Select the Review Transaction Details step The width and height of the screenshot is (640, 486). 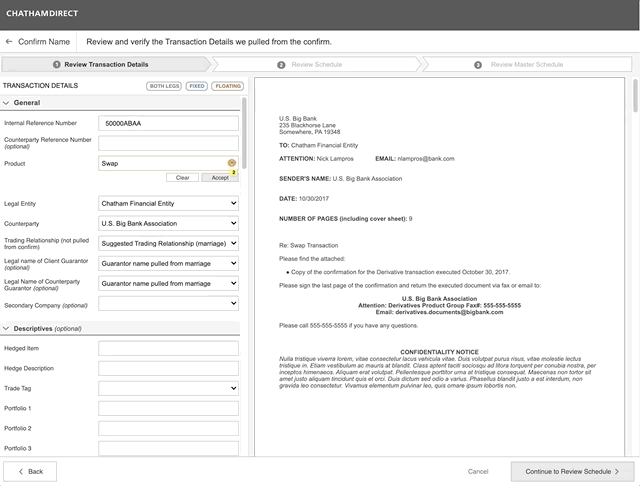coord(106,64)
